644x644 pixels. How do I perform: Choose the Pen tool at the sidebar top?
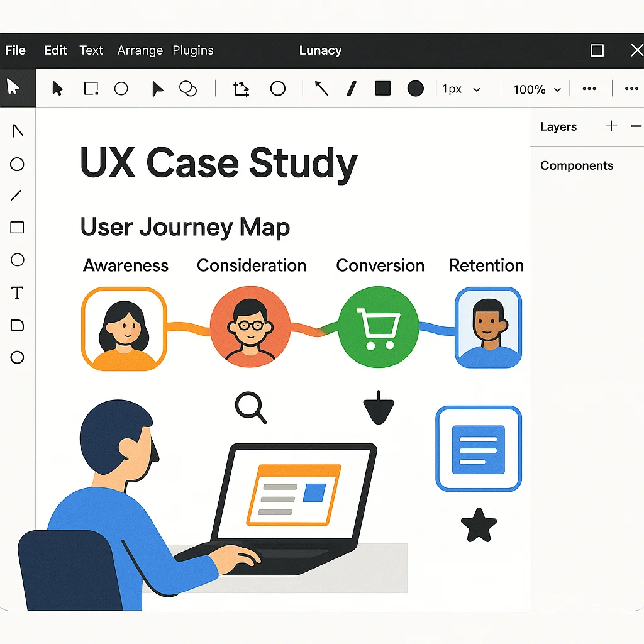coord(17,131)
